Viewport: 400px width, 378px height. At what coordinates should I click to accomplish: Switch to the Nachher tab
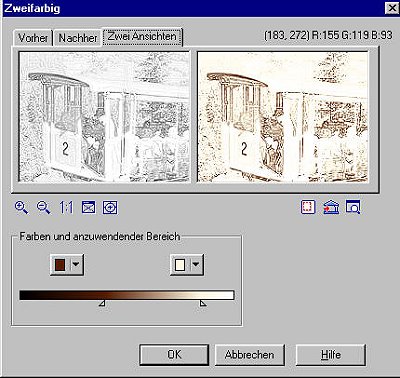[x=78, y=38]
